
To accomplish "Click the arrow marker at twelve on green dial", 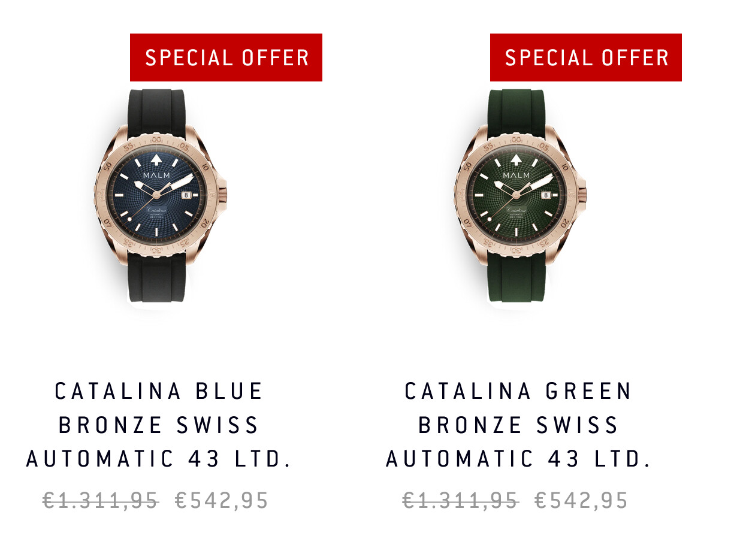I will (x=516, y=159).
